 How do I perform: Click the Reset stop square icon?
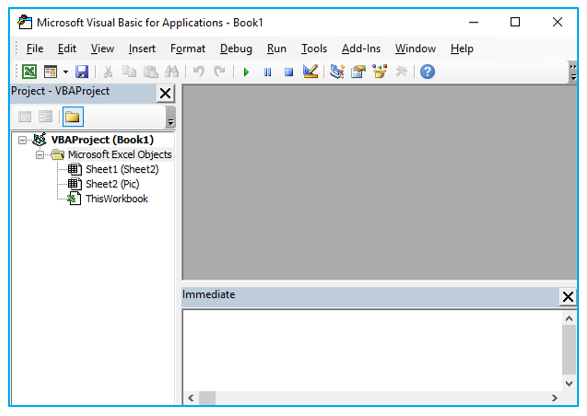click(x=289, y=72)
